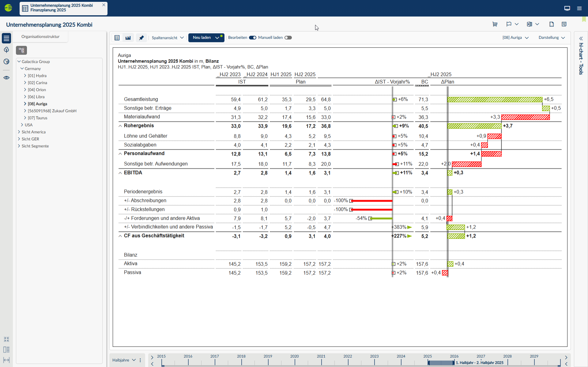This screenshot has height=367, width=588.
Task: Save the report using the floppy disk icon
Action: click(x=564, y=24)
